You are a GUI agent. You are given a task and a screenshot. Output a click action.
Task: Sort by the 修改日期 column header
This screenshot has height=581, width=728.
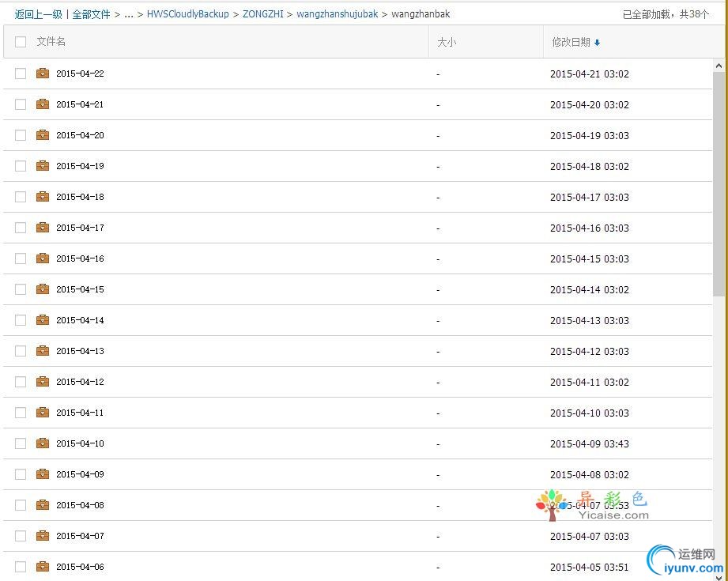click(571, 42)
